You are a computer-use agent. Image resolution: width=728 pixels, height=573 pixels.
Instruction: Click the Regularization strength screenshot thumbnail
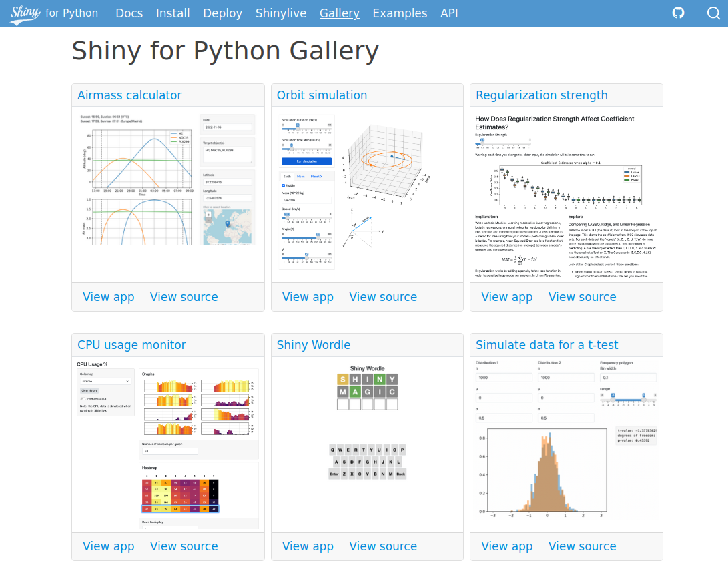pos(567,195)
